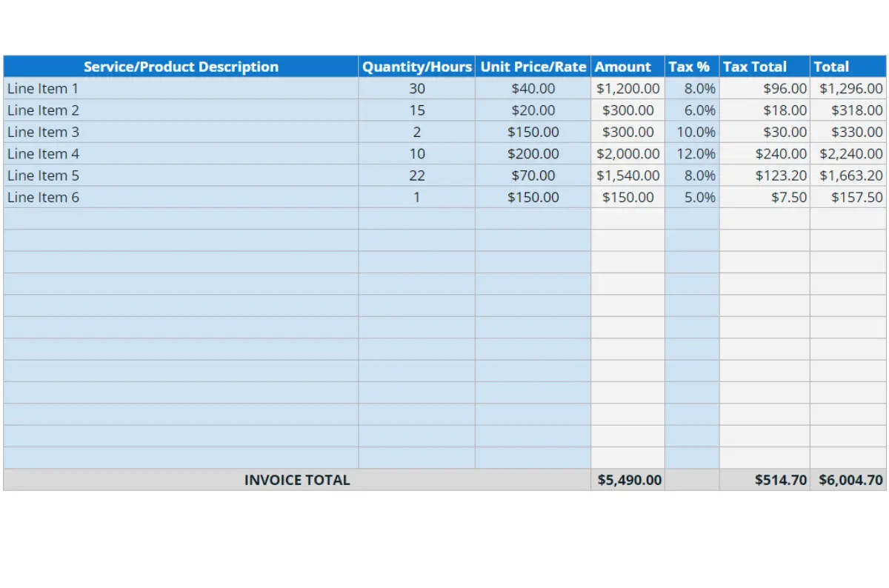Click the $6,004.70 invoice grand total
Viewport: 889px width, 588px height.
point(848,480)
